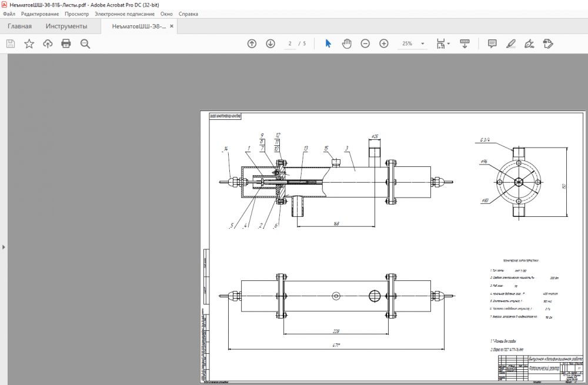The width and height of the screenshot is (588, 385).
Task: Activate the arrow selection tool
Action: coord(328,43)
